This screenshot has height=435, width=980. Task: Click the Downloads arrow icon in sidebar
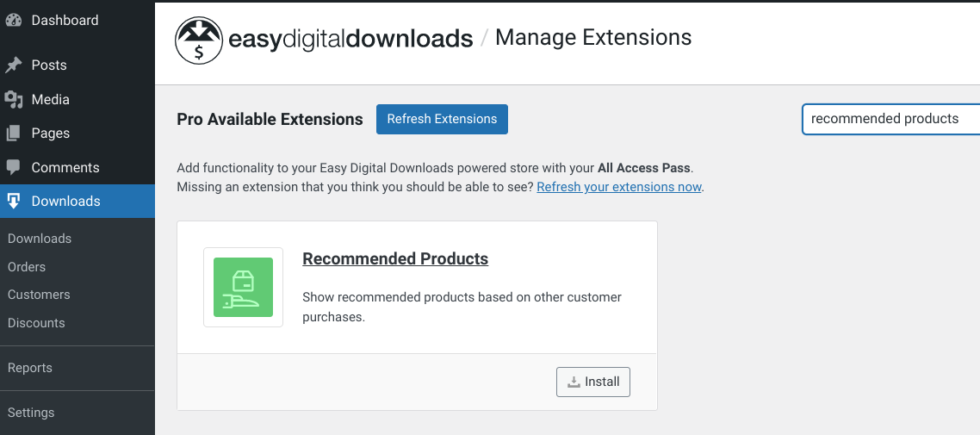13,202
